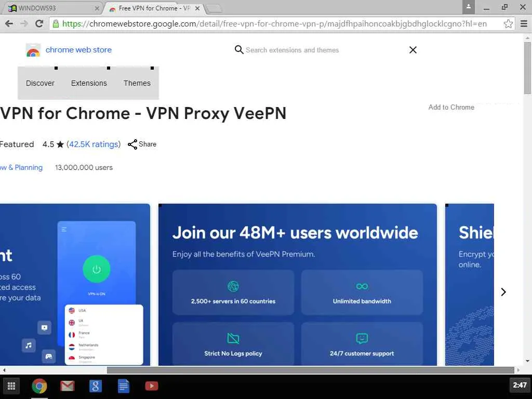Close the Free VPN for Chrome tab
532x399 pixels.
[x=197, y=8]
